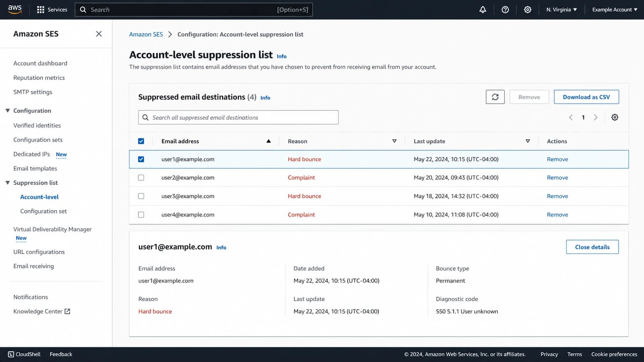Open the Example Account dropdown

614,10
